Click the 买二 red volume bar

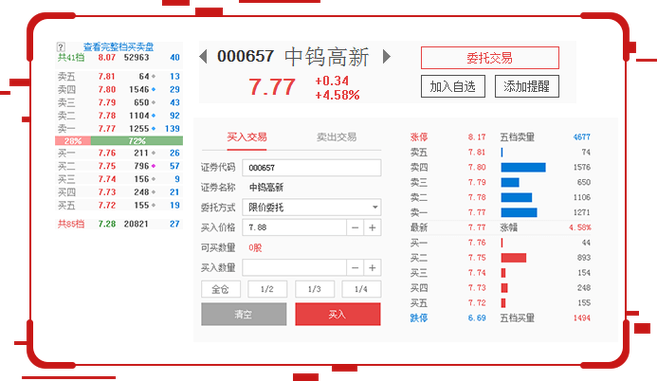513,258
